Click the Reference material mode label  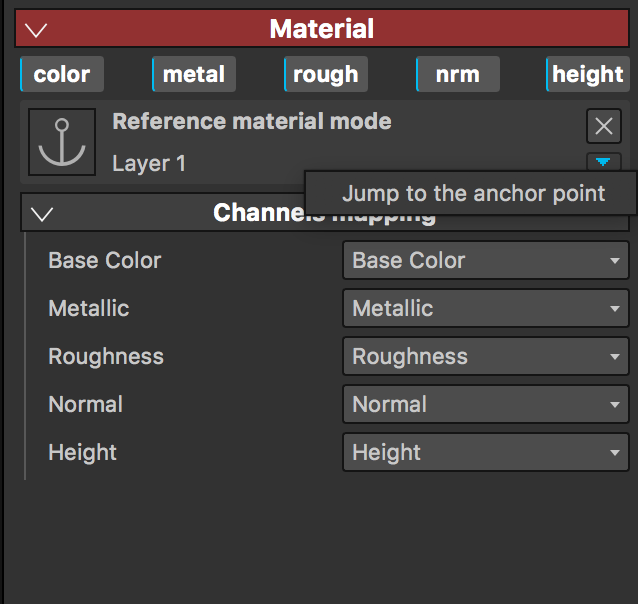click(252, 122)
